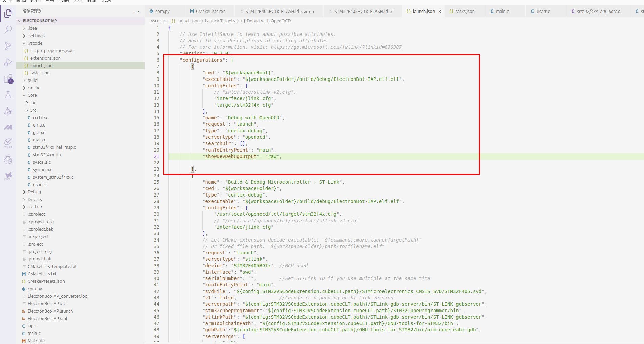This screenshot has width=644, height=344.
Task: Open the Extensions view with badge
Action: pyautogui.click(x=8, y=79)
